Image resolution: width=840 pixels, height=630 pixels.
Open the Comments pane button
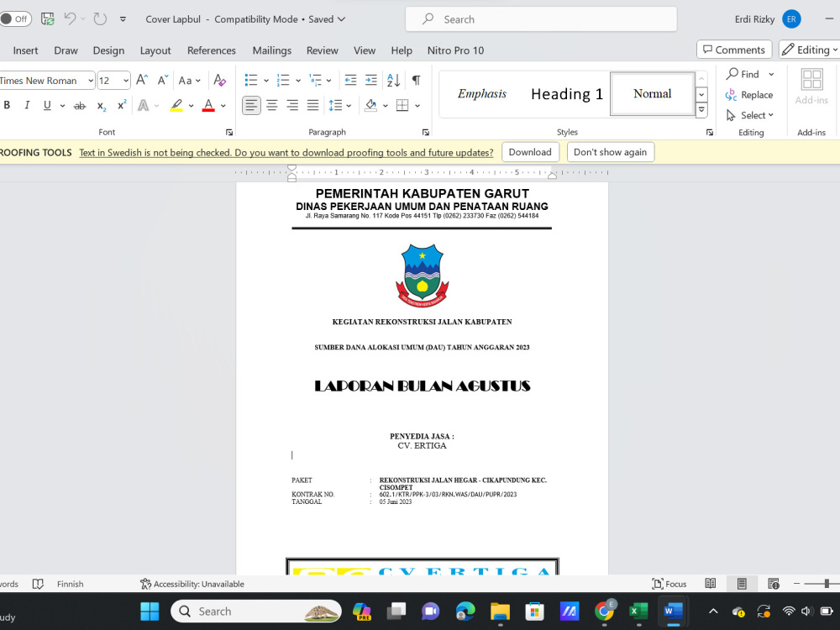[734, 50]
